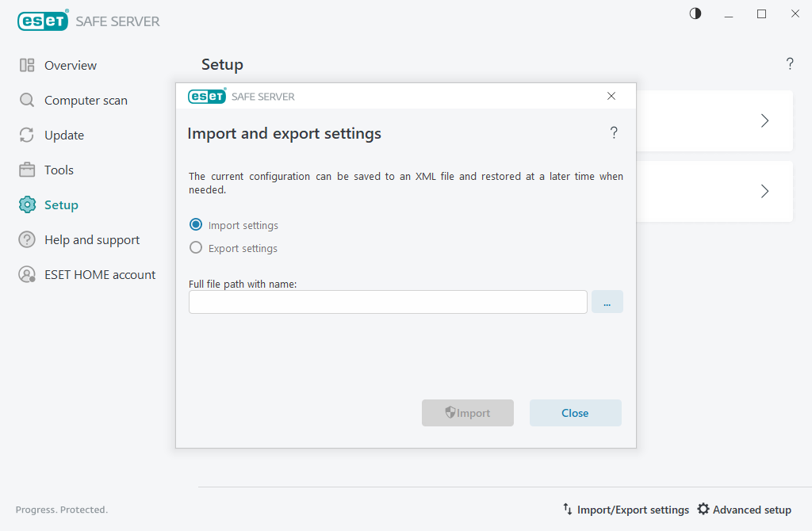
Task: Select the Export settings radio button
Action: (196, 247)
